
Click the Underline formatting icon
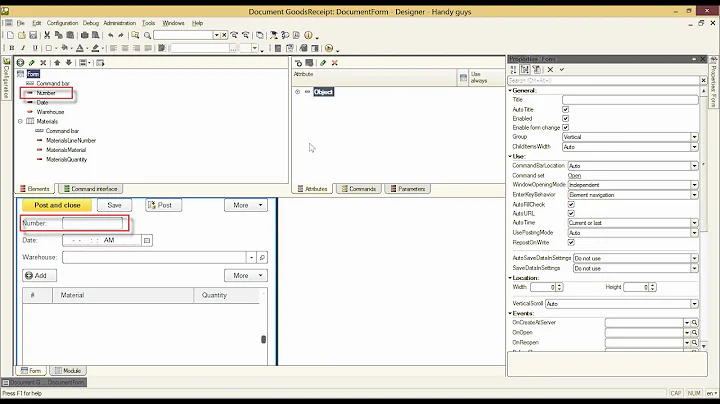coord(35,48)
